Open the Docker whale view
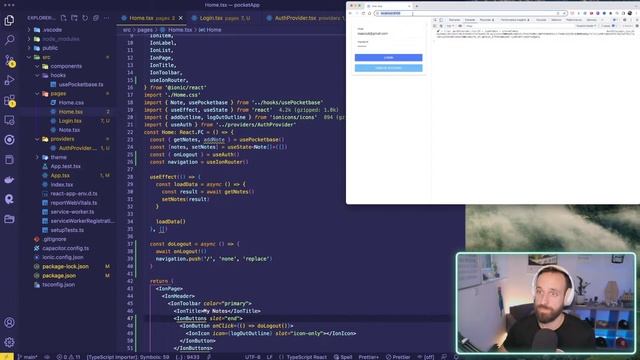 coord(9,180)
